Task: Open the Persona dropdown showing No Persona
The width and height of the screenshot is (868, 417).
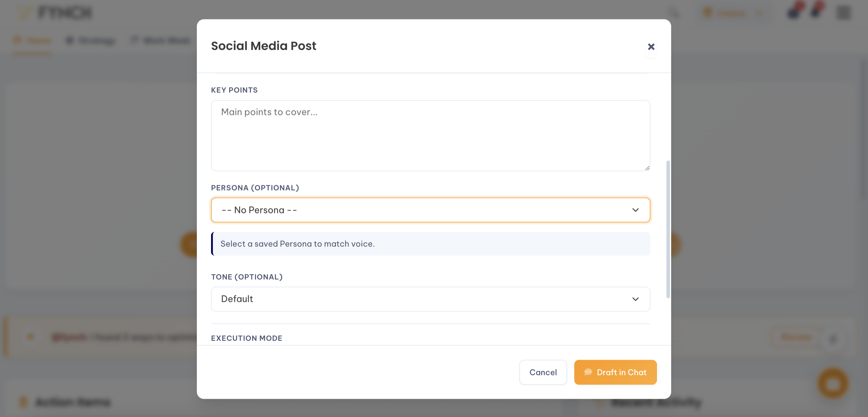Action: point(430,210)
